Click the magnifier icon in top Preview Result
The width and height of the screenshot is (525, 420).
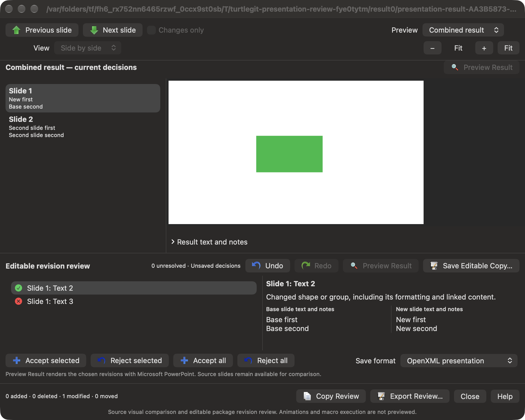455,67
